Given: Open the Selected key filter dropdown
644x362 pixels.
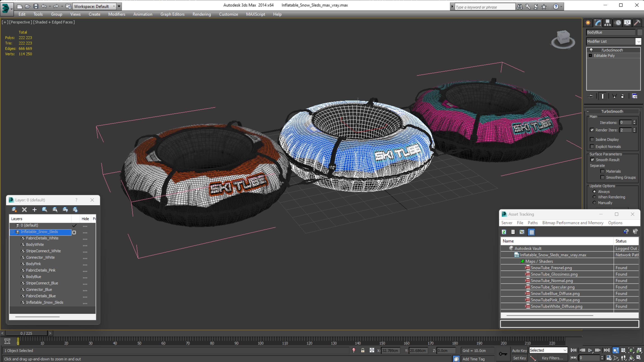Looking at the screenshot, I should 548,350.
